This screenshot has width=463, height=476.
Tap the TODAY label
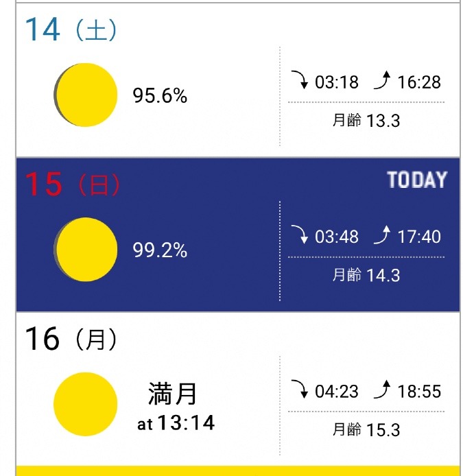pyautogui.click(x=417, y=180)
